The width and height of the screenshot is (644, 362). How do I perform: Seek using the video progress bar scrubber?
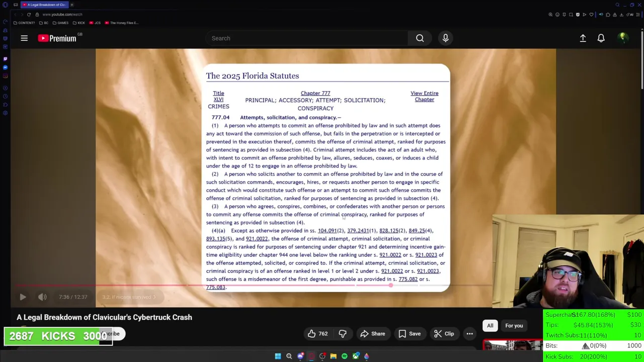click(390, 286)
